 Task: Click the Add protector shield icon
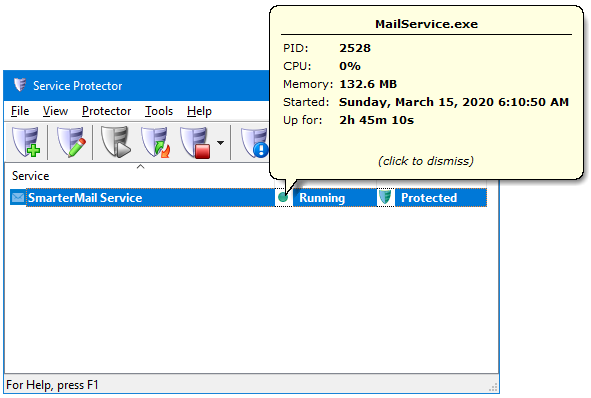tap(26, 142)
